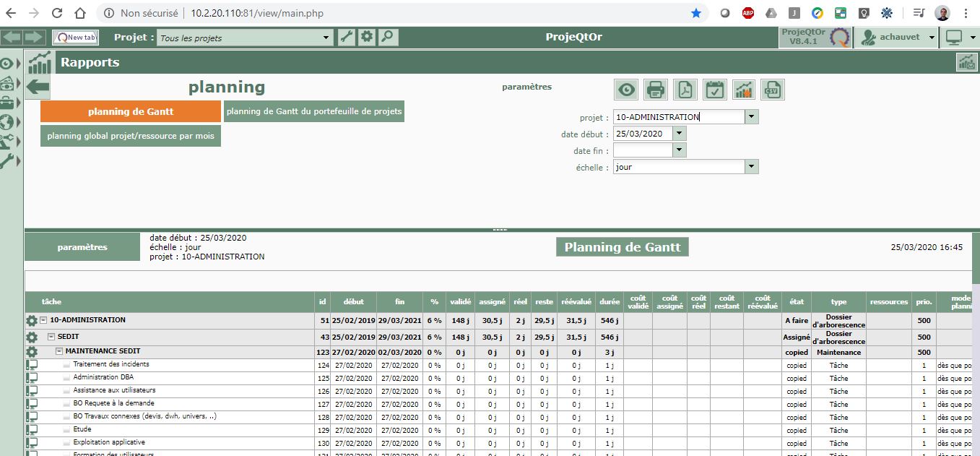Print the report with the printer icon

(655, 90)
